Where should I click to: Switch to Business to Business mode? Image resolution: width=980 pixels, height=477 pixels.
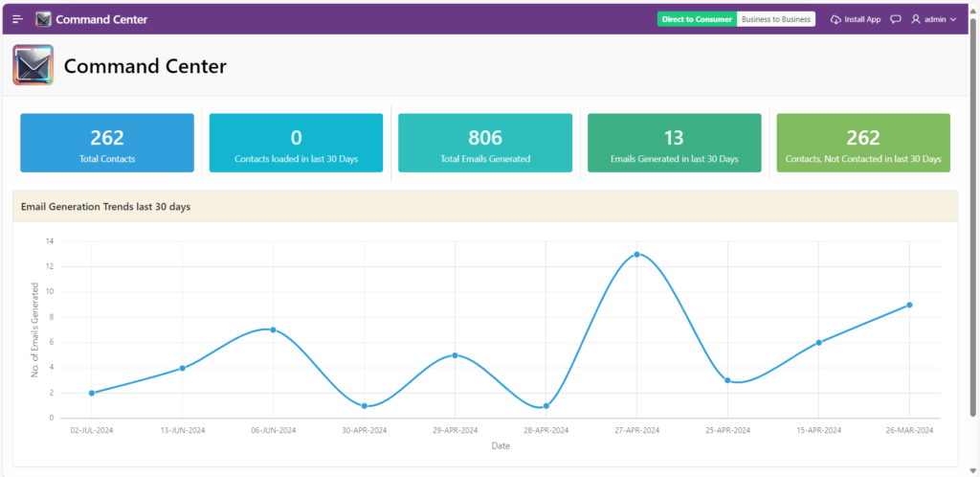tap(776, 19)
